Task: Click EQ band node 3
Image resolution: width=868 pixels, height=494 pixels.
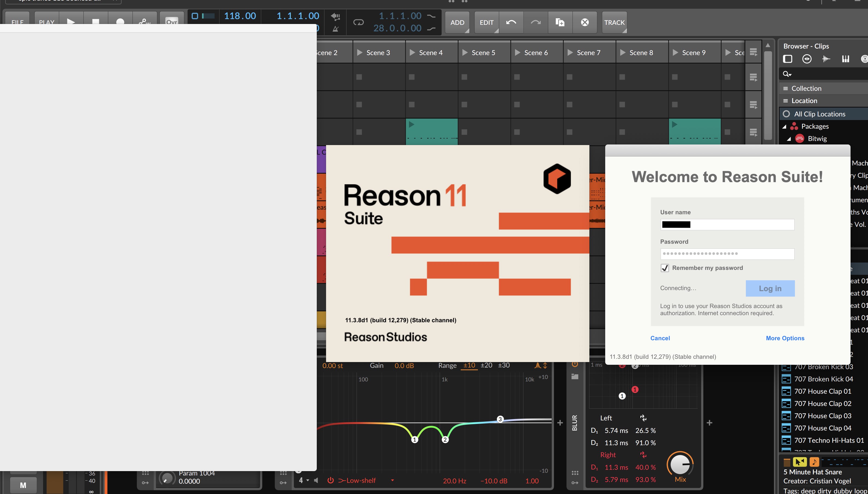Action: point(500,419)
